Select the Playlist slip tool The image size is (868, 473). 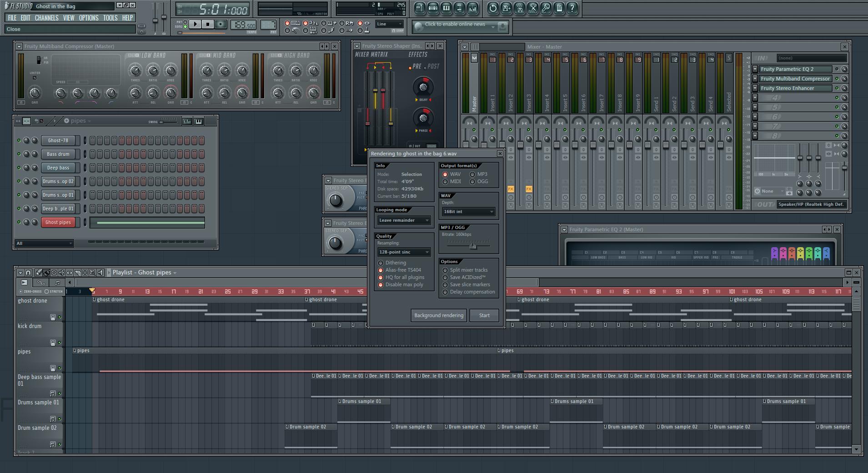(70, 273)
